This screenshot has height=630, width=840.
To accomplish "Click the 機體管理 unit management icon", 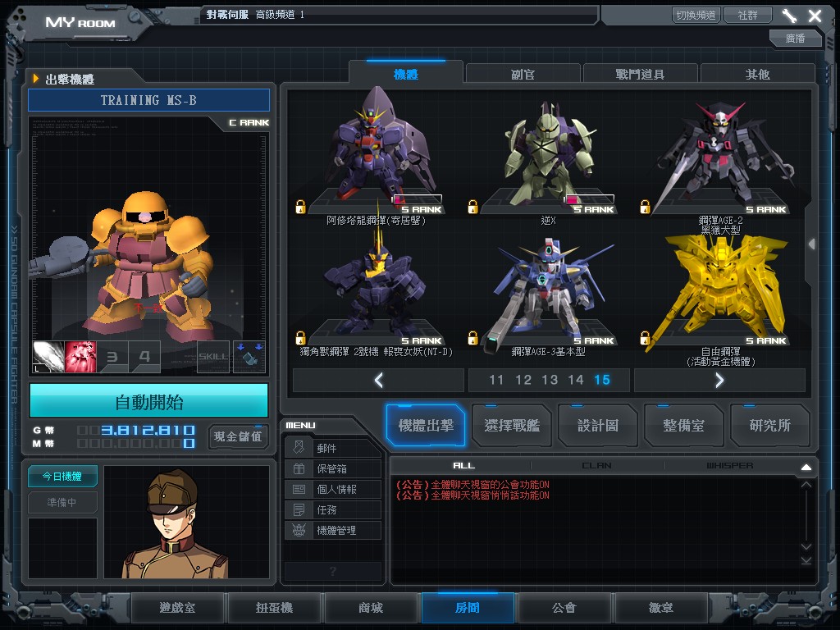I will point(299,530).
